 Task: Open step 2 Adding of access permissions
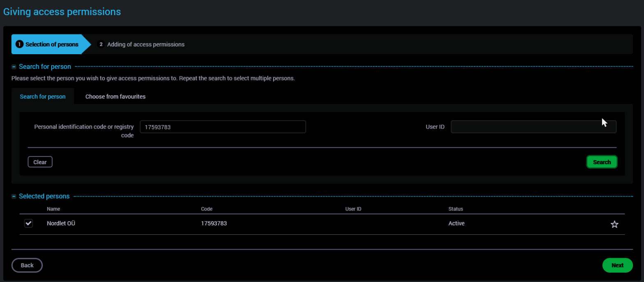(x=141, y=44)
